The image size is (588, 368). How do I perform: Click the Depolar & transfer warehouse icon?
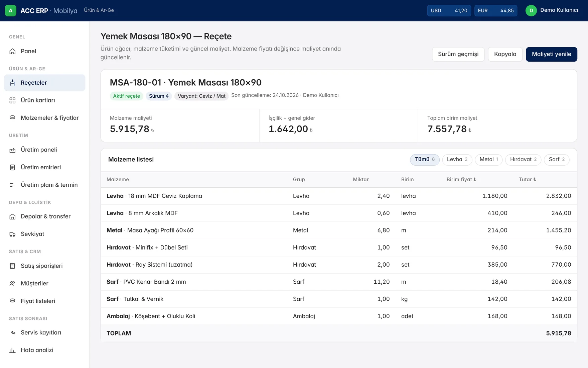[12, 216]
